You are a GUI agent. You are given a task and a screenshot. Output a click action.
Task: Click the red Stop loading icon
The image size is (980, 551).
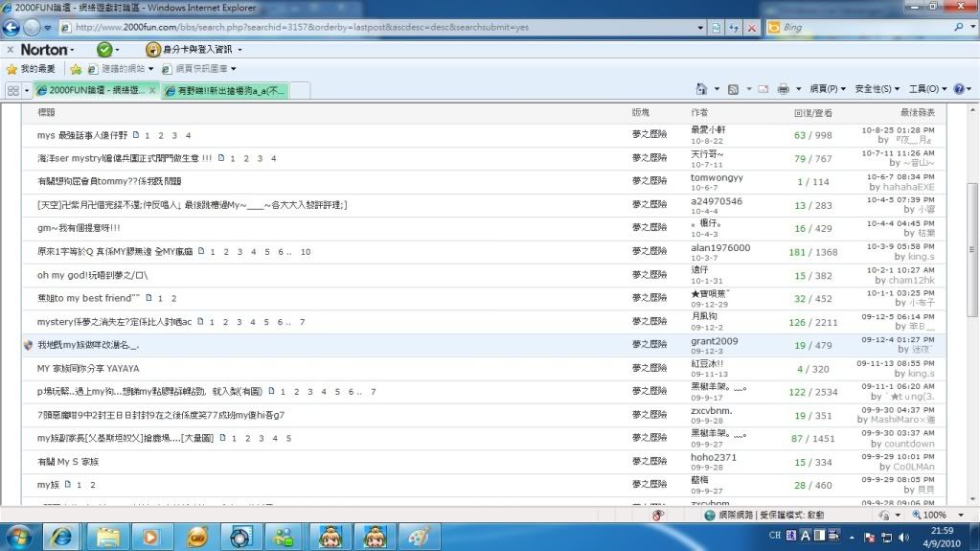pos(751,28)
